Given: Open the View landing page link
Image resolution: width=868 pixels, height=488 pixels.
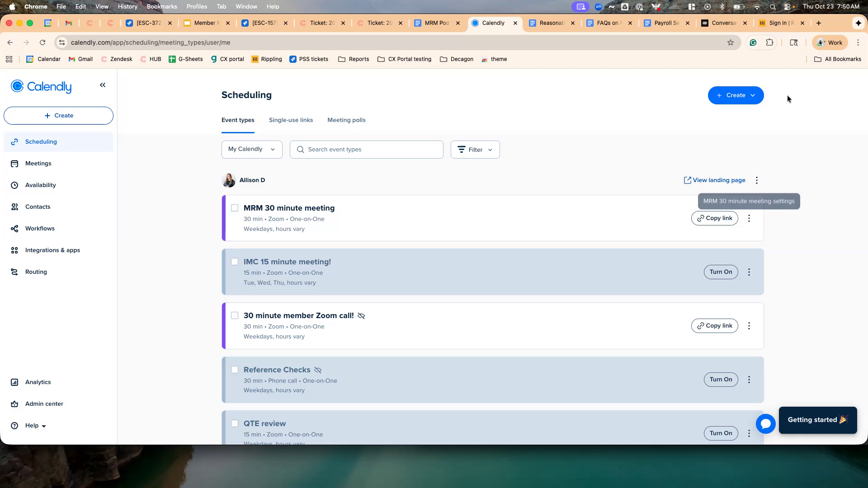Looking at the screenshot, I should tap(714, 180).
